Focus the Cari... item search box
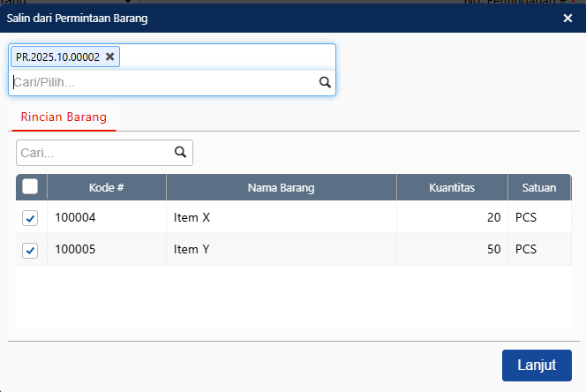Screen dimensions: 586x392 (94, 153)
